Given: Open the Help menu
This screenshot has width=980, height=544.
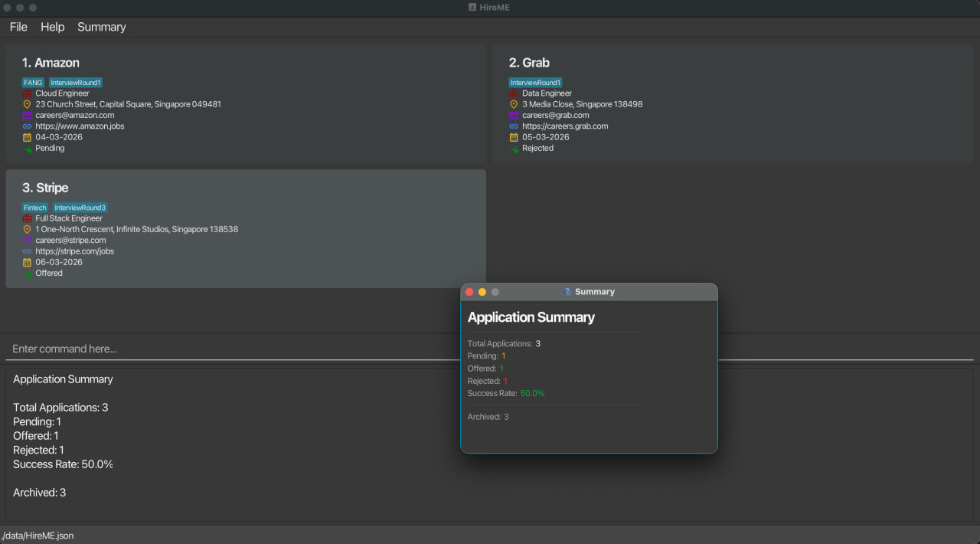Looking at the screenshot, I should (x=52, y=27).
